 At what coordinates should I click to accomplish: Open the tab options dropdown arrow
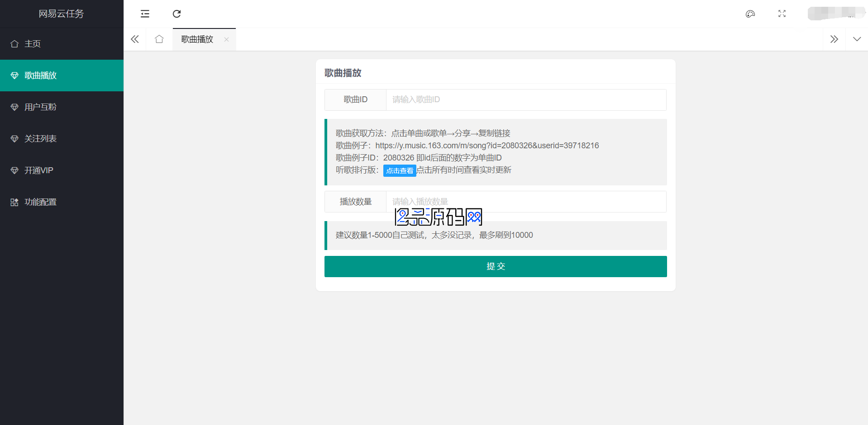pos(857,39)
